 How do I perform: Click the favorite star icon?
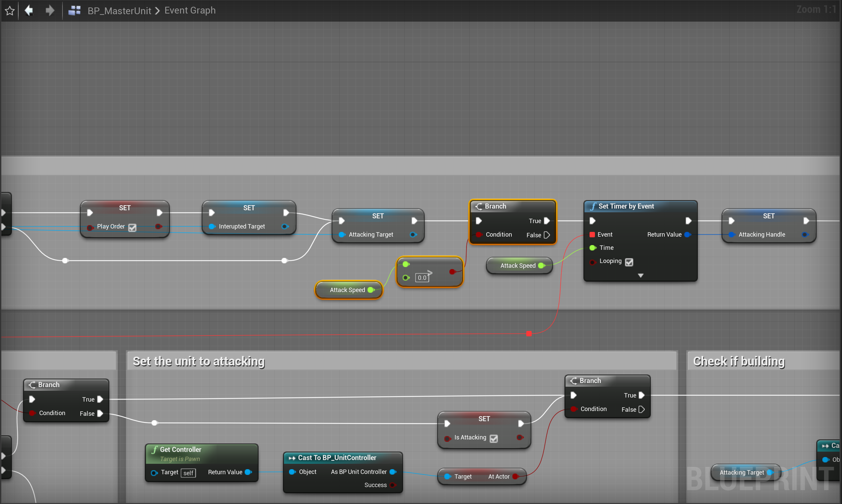pos(9,11)
